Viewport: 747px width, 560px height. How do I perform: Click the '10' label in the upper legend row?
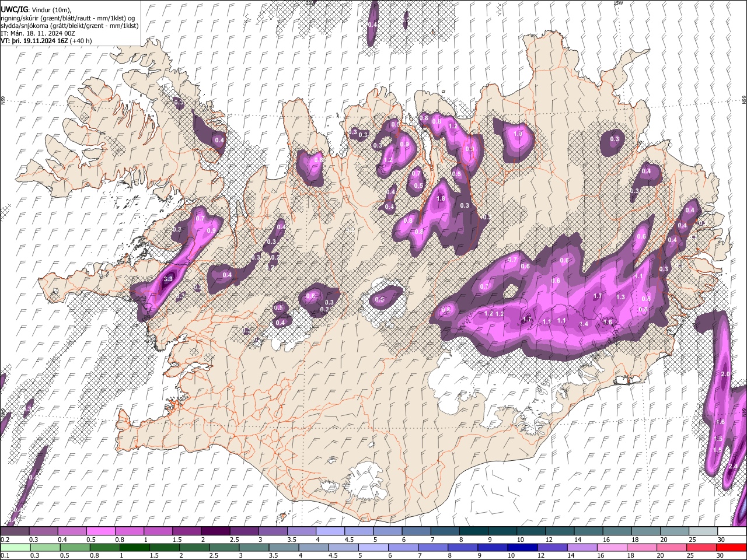[521, 540]
